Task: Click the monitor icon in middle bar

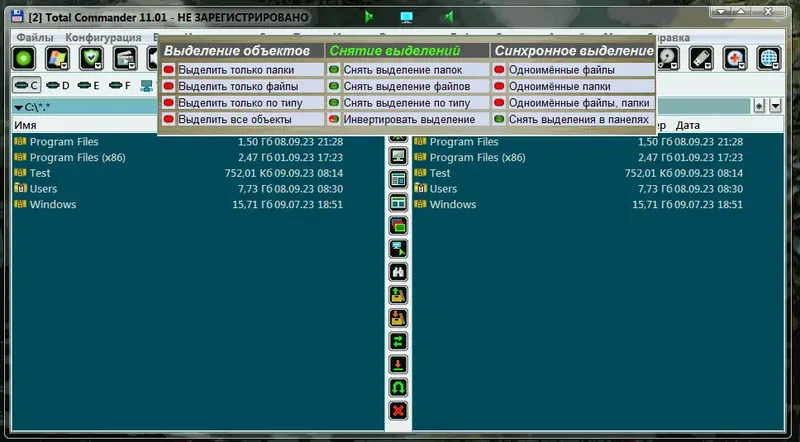Action: (x=398, y=156)
